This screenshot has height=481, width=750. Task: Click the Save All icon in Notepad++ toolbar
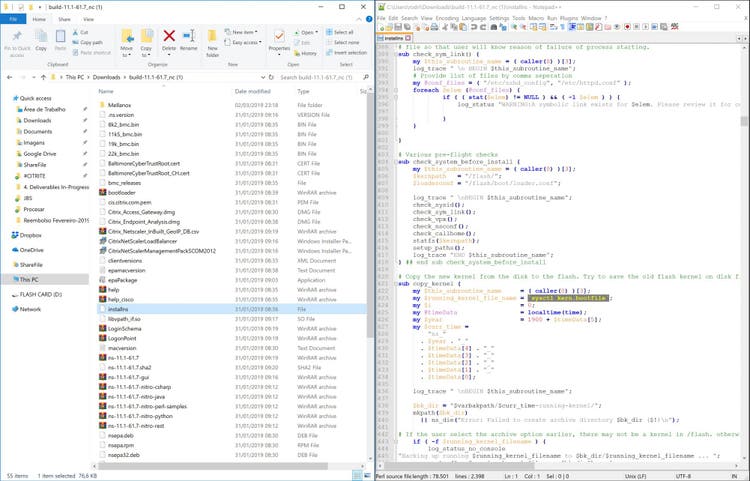pos(407,27)
